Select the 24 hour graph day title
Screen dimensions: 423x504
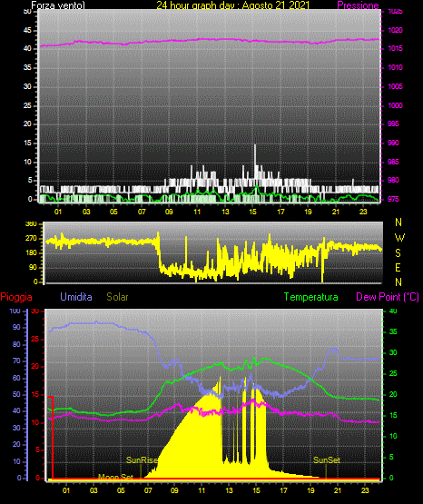[233, 5]
